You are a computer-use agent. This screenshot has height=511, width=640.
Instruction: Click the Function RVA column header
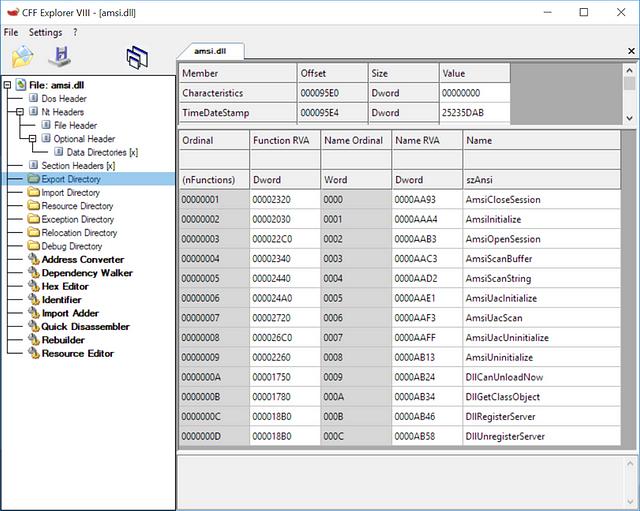pos(285,140)
